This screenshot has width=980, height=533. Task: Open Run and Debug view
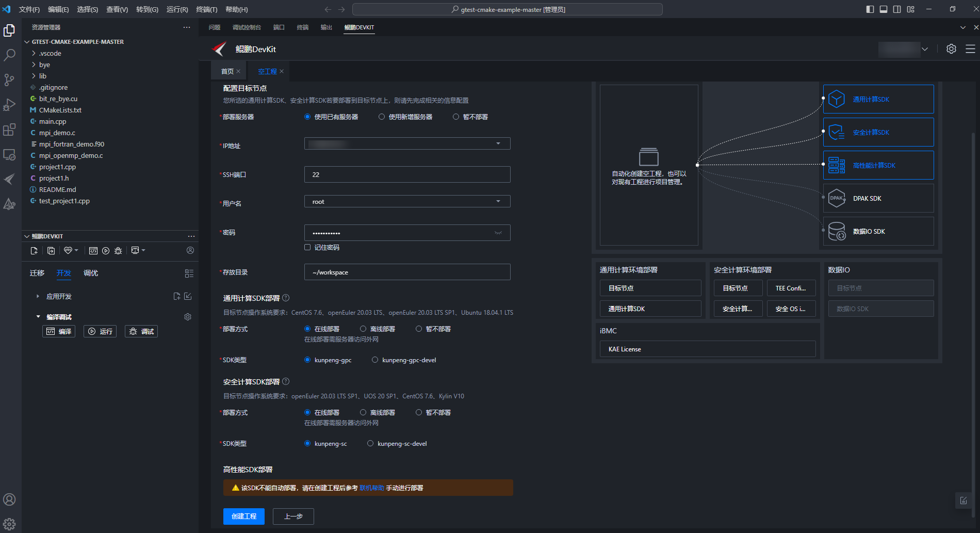pyautogui.click(x=9, y=105)
